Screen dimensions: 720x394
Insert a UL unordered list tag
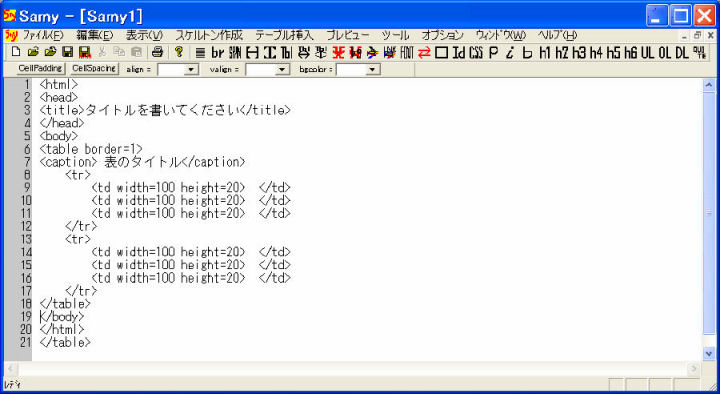click(x=647, y=52)
